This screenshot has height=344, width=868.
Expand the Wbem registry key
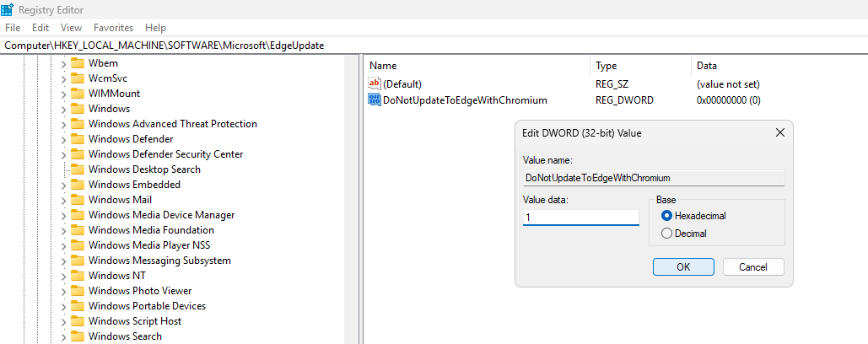[62, 63]
